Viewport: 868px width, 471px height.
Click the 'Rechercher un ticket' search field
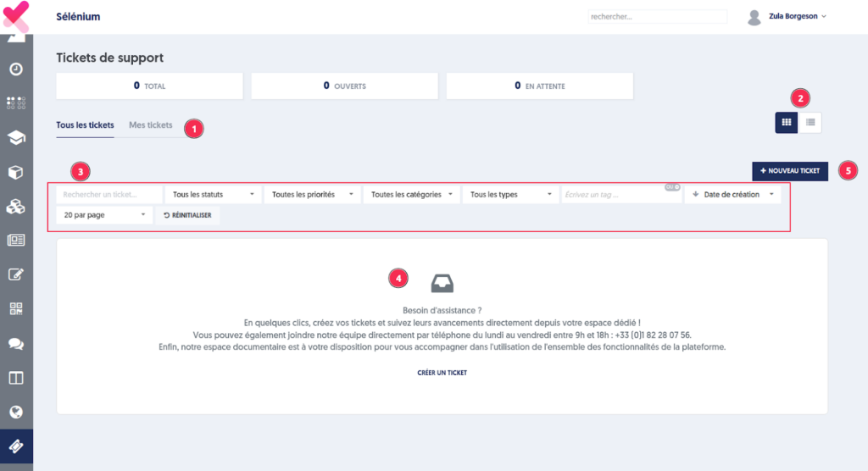coord(109,195)
